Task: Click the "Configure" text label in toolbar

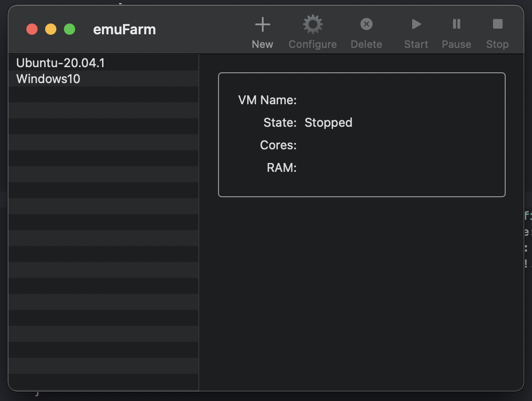Action: [313, 45]
